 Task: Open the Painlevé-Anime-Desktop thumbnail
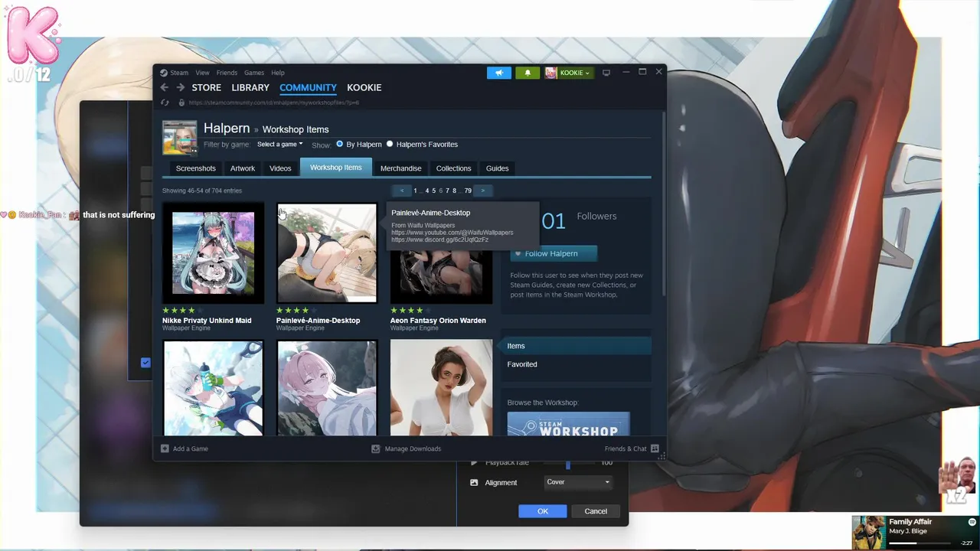(327, 253)
